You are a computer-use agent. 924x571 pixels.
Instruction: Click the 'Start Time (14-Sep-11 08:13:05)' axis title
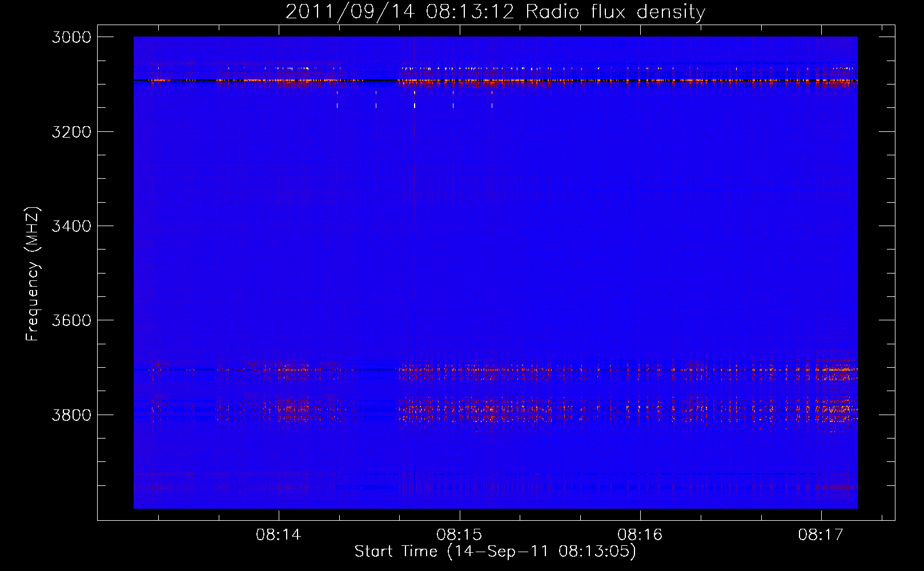(x=495, y=552)
